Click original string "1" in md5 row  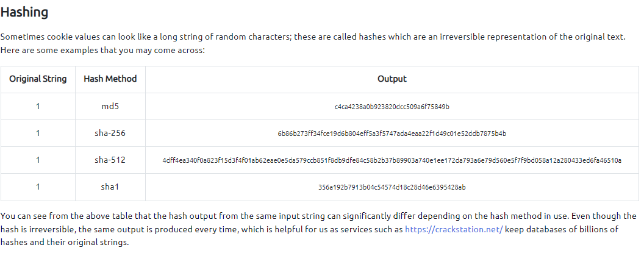pos(38,107)
